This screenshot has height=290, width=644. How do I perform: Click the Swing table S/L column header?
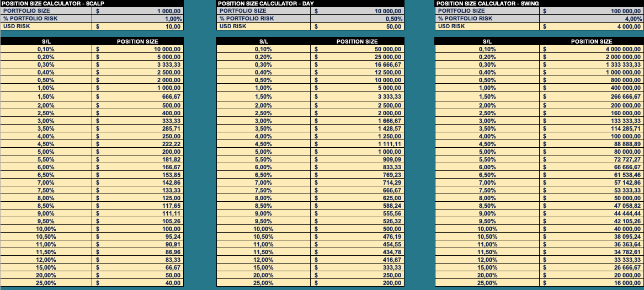pos(487,41)
